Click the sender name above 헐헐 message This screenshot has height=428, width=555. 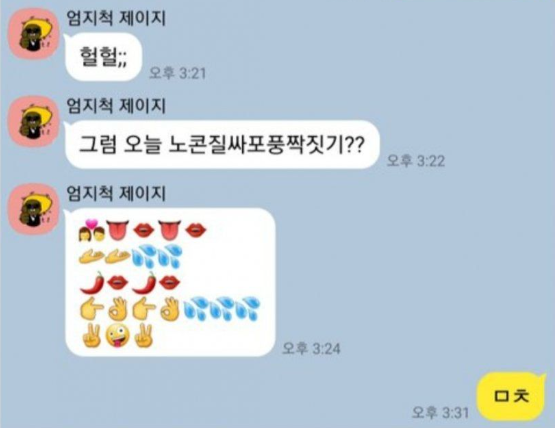click(116, 18)
